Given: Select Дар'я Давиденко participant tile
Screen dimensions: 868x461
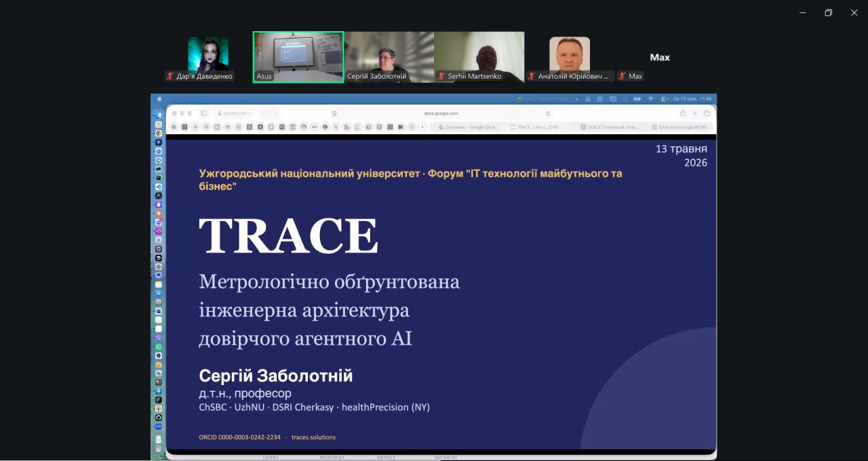Looking at the screenshot, I should [208, 58].
